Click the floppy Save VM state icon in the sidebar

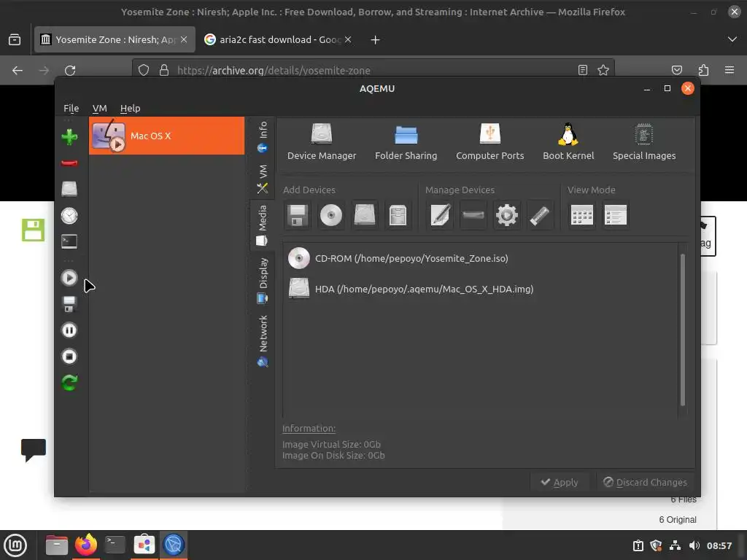pyautogui.click(x=69, y=304)
